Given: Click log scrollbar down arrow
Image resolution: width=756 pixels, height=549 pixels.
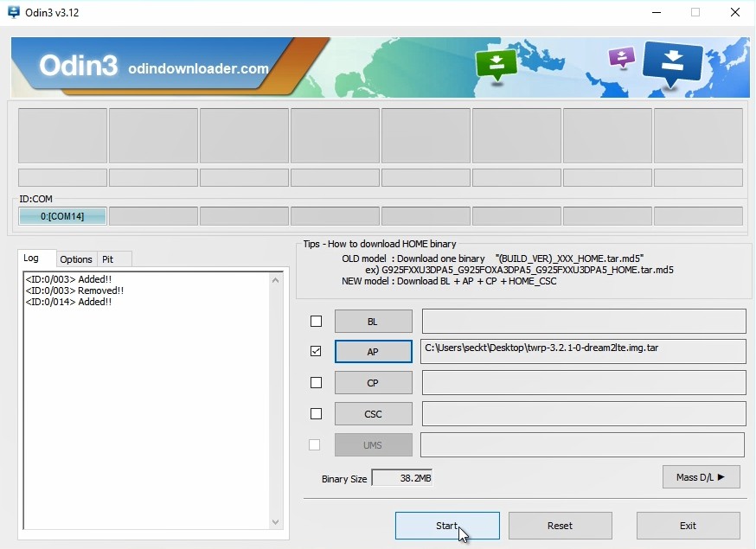Looking at the screenshot, I should coord(276,521).
